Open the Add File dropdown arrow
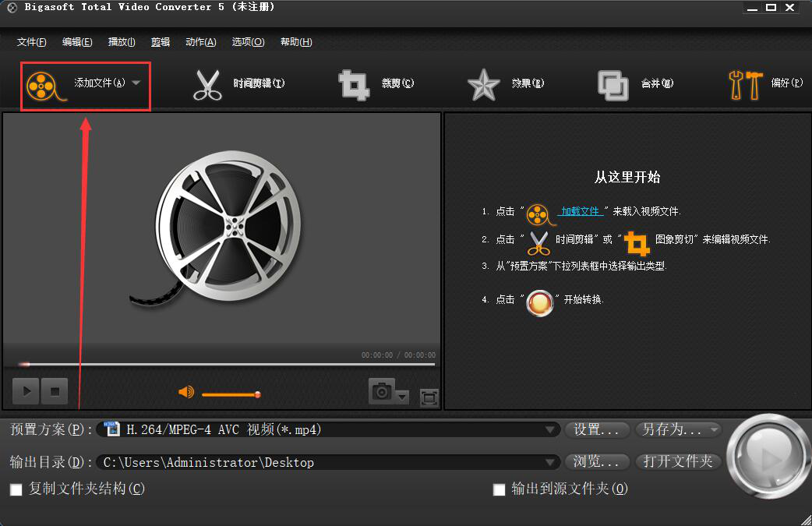812x526 pixels. (136, 83)
